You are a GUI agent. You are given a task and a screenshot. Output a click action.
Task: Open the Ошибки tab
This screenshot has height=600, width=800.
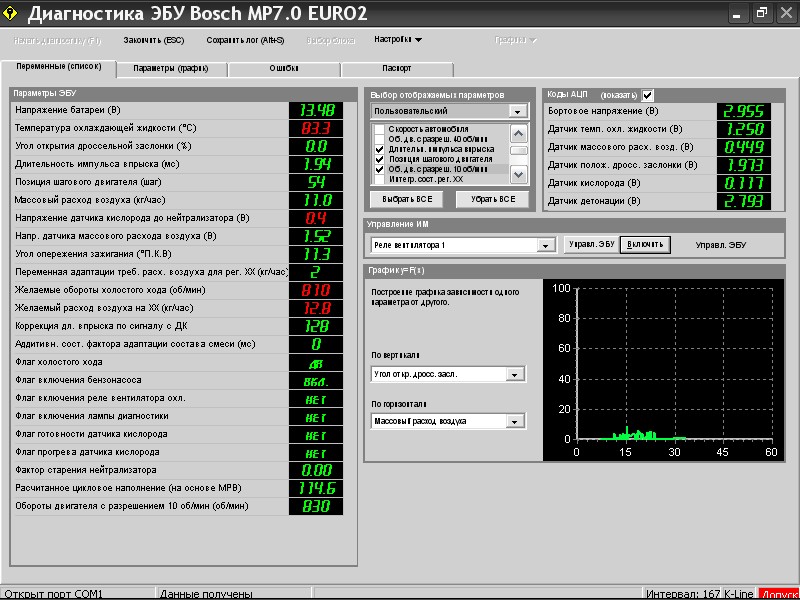pos(284,68)
